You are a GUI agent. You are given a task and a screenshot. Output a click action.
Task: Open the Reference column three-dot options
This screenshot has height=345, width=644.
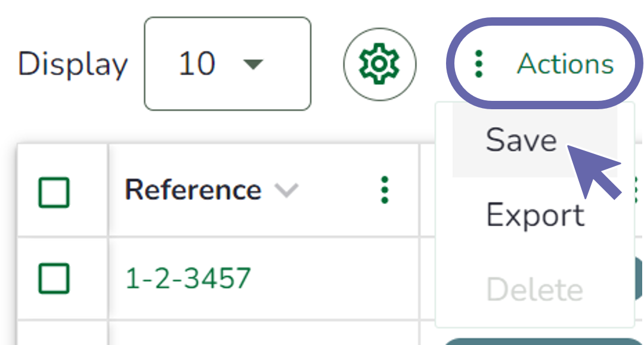[x=385, y=190]
